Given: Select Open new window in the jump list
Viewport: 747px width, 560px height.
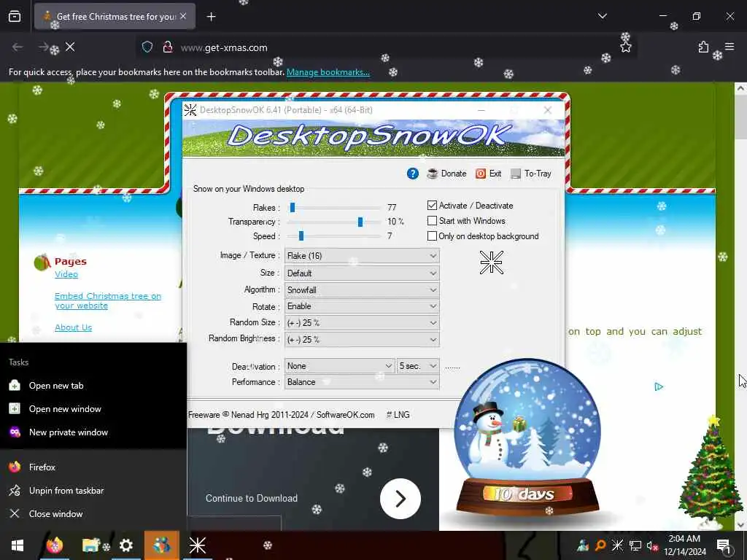Looking at the screenshot, I should point(93,409).
